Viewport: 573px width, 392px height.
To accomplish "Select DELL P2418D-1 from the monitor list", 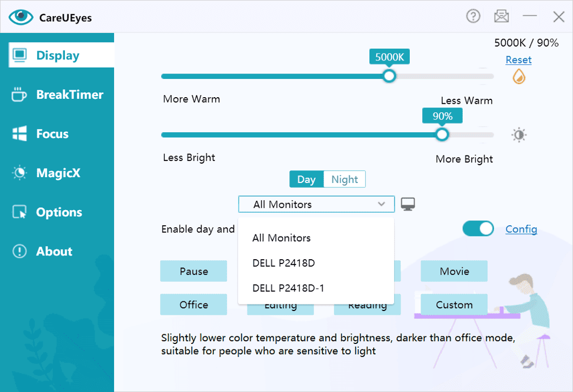I will (x=288, y=288).
